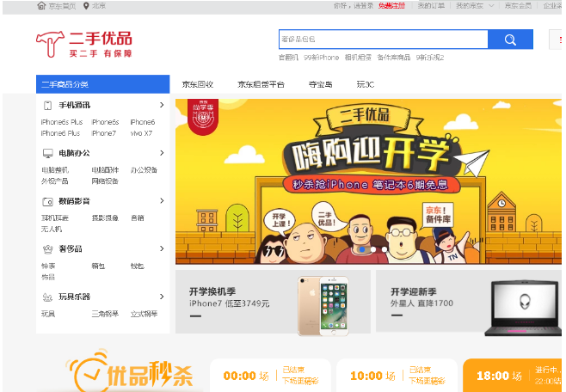
Task: Open the 饰品 subcategory link
Action: click(48, 278)
